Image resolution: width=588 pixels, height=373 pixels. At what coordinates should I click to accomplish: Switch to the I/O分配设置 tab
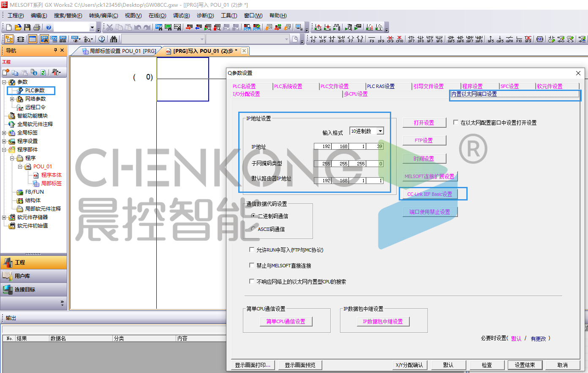(x=246, y=94)
